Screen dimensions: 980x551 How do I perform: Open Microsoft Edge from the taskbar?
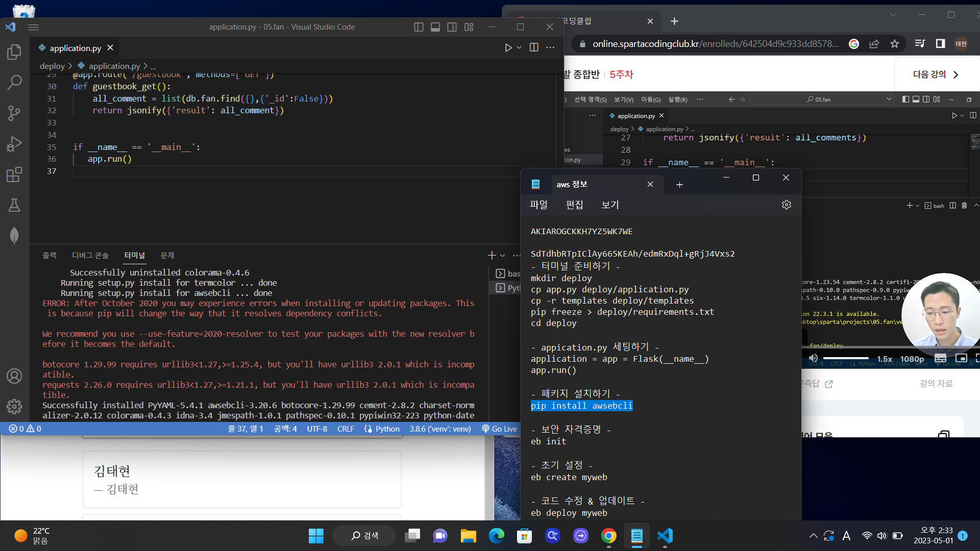[496, 536]
